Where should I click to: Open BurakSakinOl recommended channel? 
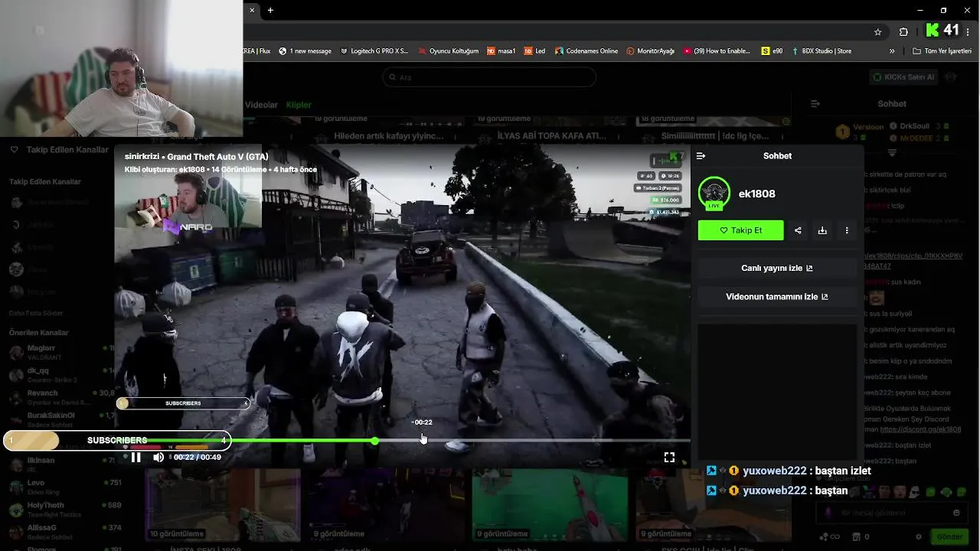(57, 419)
